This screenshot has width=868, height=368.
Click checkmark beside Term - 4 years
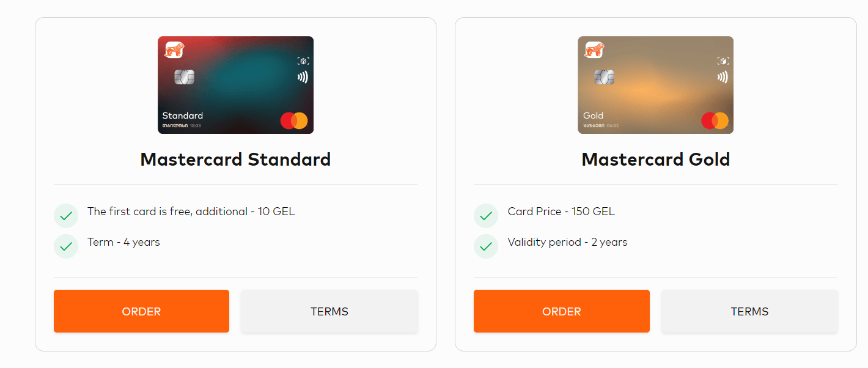(x=66, y=246)
